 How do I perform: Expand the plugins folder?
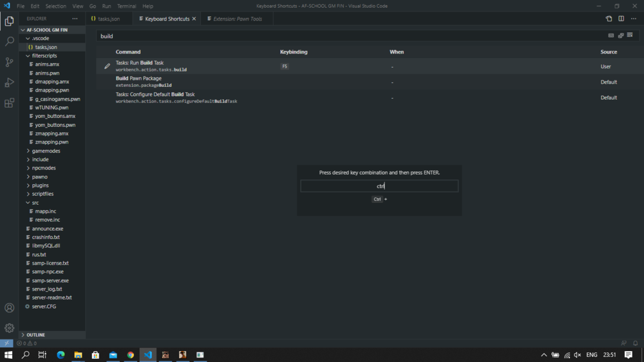[52, 186]
